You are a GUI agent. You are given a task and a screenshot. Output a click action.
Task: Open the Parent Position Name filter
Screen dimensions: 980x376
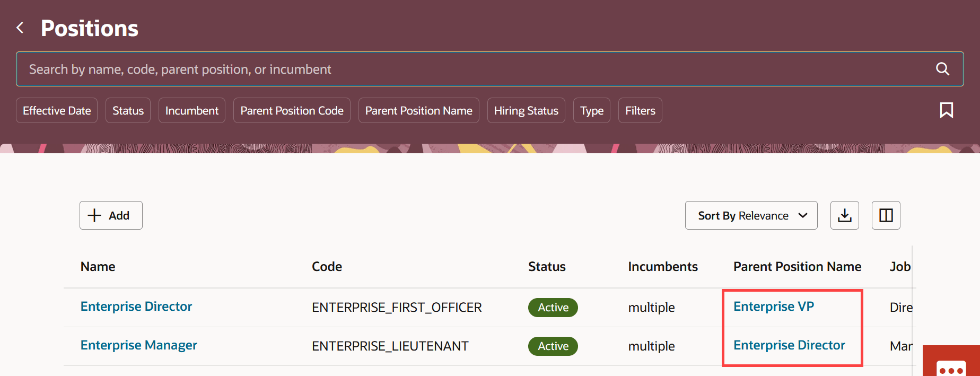418,110
